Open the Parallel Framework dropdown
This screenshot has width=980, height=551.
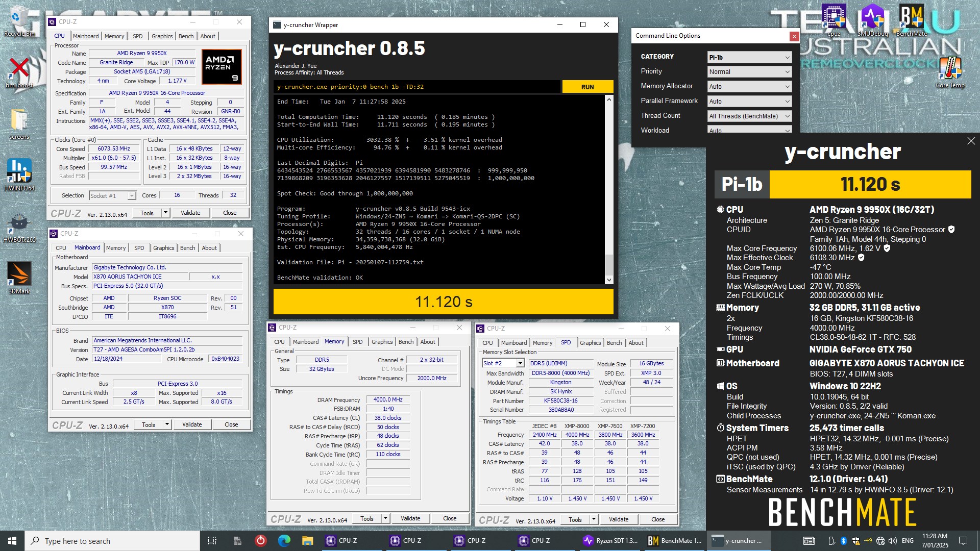click(749, 102)
